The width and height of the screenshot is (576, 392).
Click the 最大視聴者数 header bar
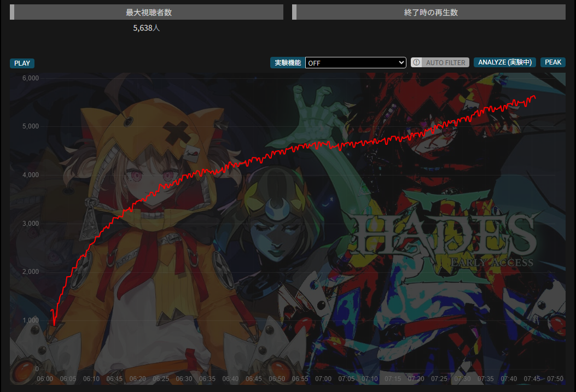(x=147, y=12)
